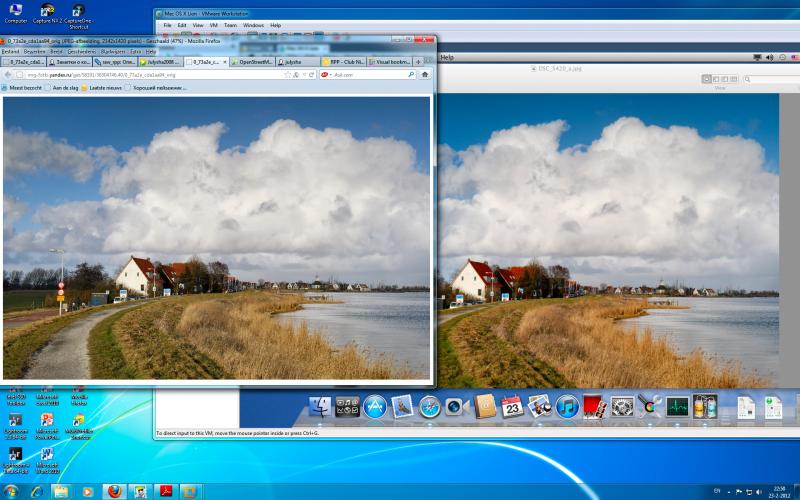This screenshot has height=500, width=800.
Task: Switch to OpenStreetMap tab in Firefox
Action: click(252, 62)
